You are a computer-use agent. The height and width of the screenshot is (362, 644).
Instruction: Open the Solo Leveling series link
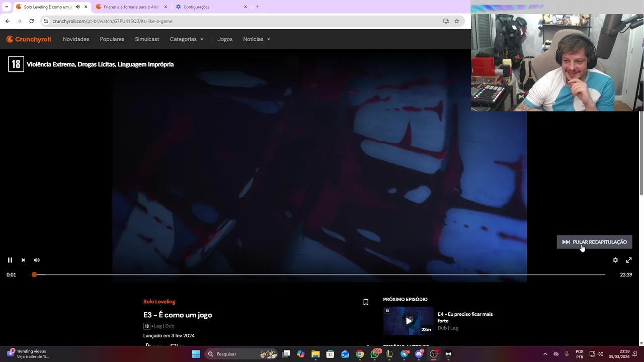[x=159, y=302]
